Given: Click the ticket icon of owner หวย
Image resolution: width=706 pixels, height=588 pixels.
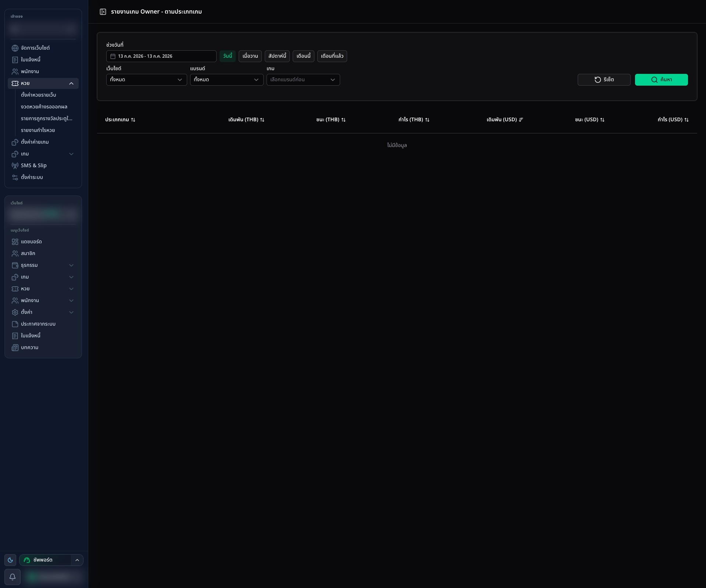Looking at the screenshot, I should pos(15,83).
